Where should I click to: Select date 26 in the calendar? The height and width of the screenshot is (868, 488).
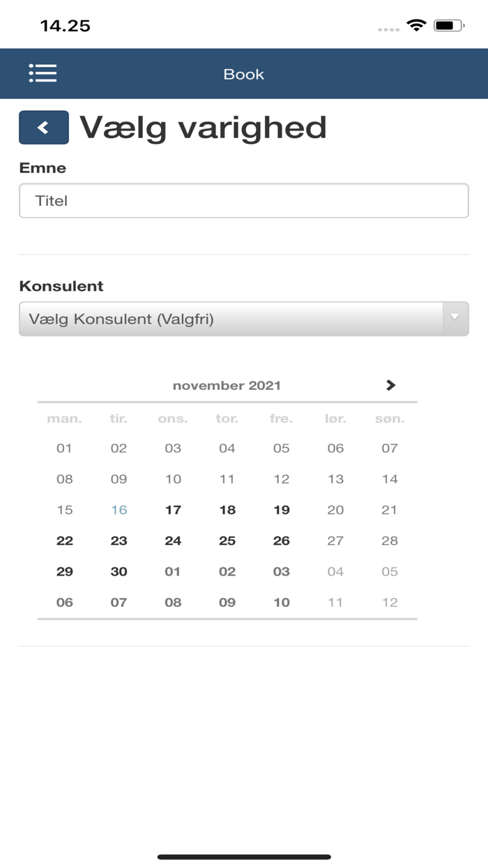[281, 541]
